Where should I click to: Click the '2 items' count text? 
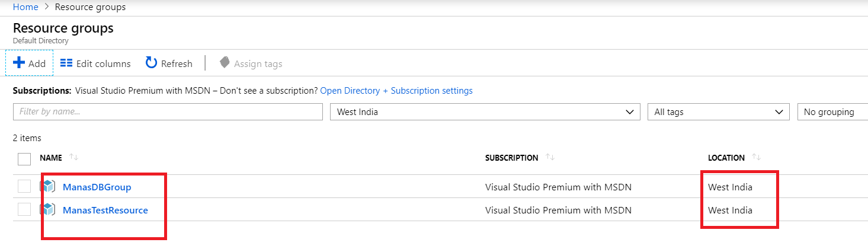click(x=27, y=138)
